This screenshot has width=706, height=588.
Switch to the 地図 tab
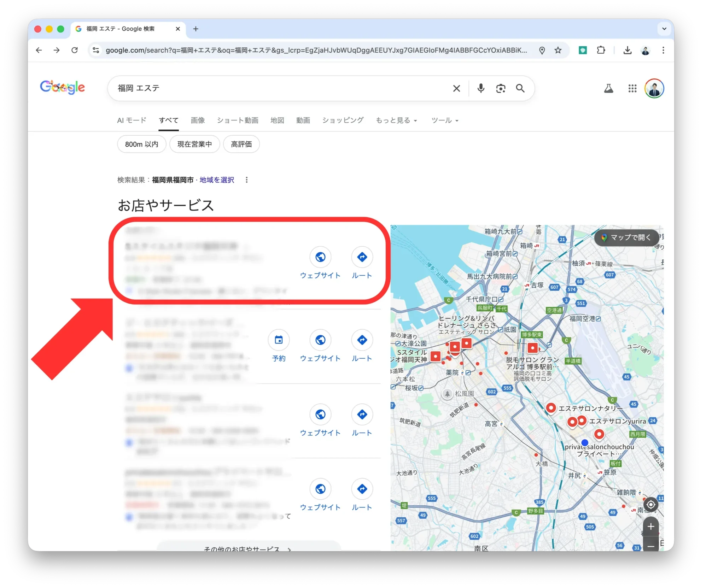tap(277, 120)
